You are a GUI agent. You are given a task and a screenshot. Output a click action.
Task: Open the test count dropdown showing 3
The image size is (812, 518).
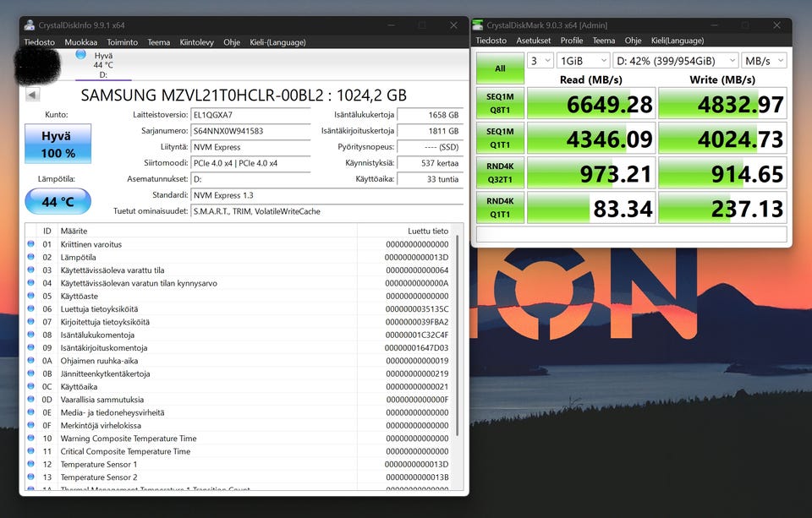pyautogui.click(x=540, y=61)
